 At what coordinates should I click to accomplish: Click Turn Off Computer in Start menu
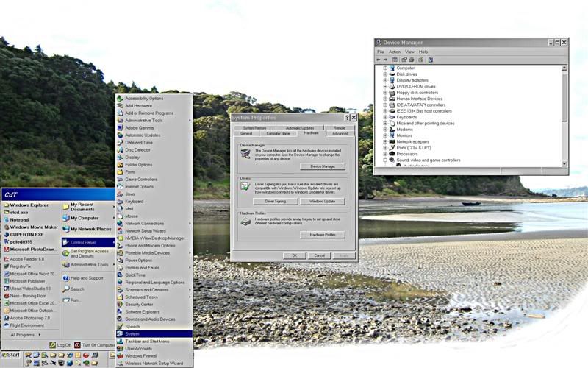coord(95,345)
